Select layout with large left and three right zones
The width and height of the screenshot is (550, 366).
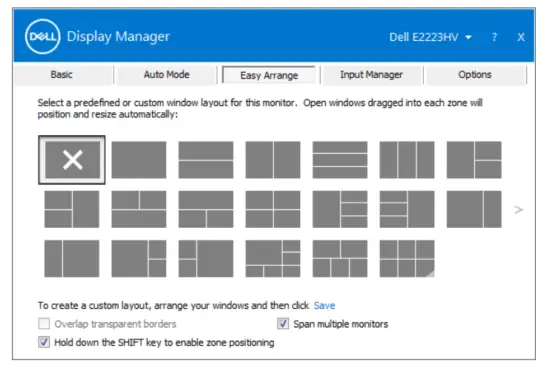pos(340,209)
